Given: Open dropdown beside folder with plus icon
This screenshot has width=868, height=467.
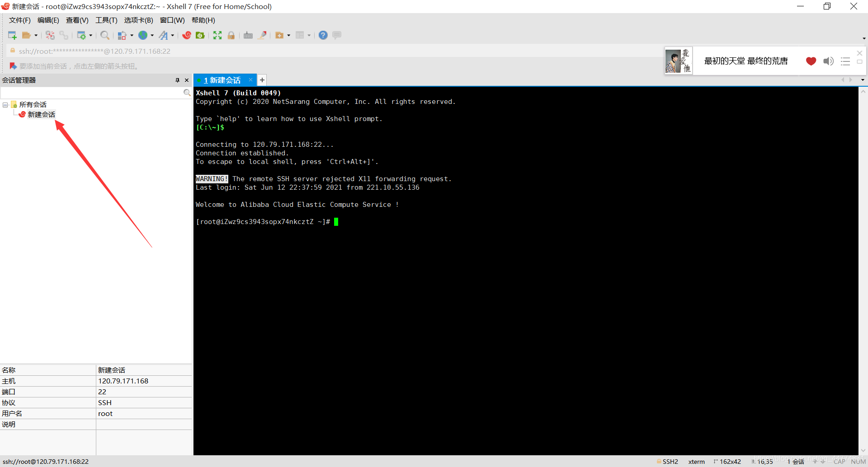Looking at the screenshot, I should 289,35.
